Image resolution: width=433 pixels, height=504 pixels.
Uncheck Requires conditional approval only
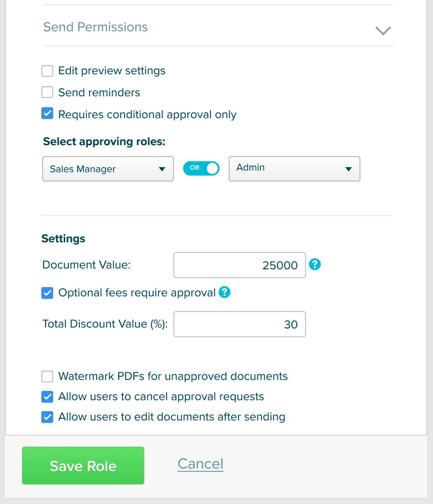tap(47, 114)
